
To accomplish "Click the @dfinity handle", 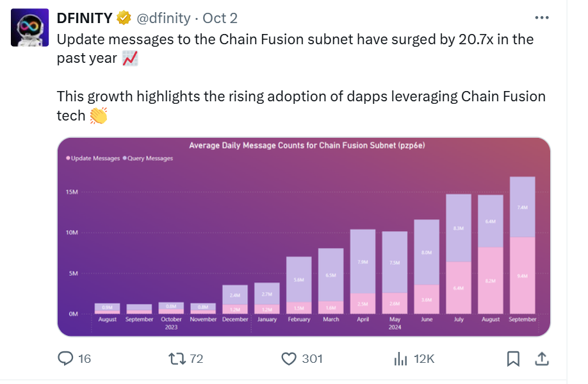I will 161,18.
